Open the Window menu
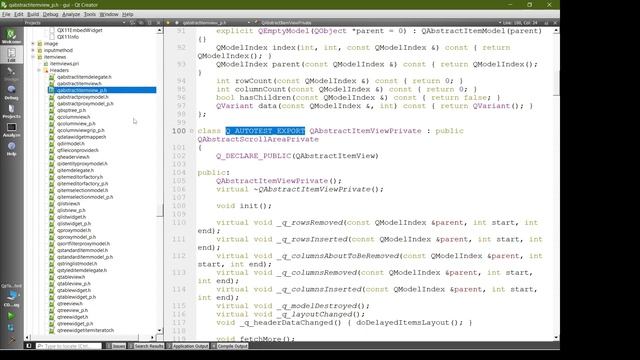This screenshot has width=640, height=360. point(109,14)
